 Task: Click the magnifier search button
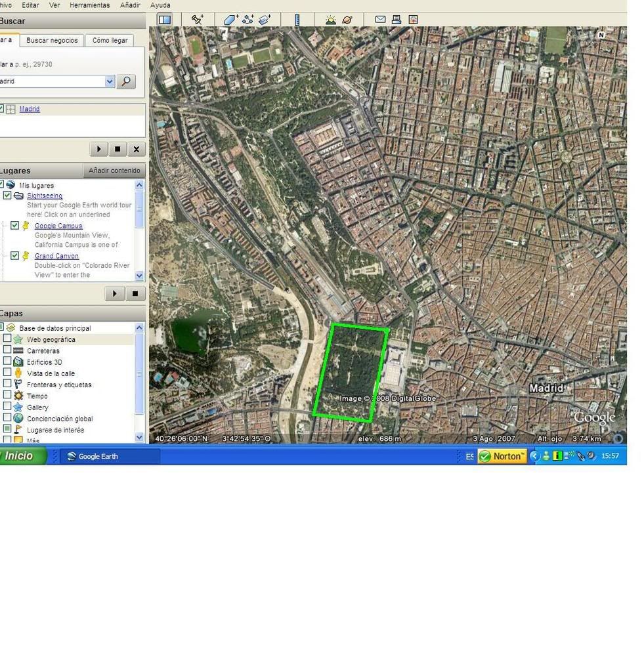pyautogui.click(x=125, y=81)
